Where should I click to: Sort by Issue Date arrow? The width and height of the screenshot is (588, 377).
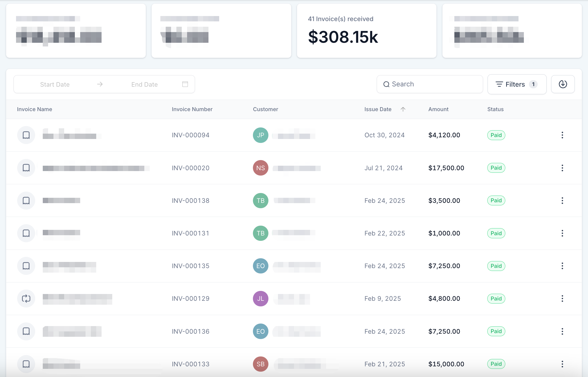403,109
